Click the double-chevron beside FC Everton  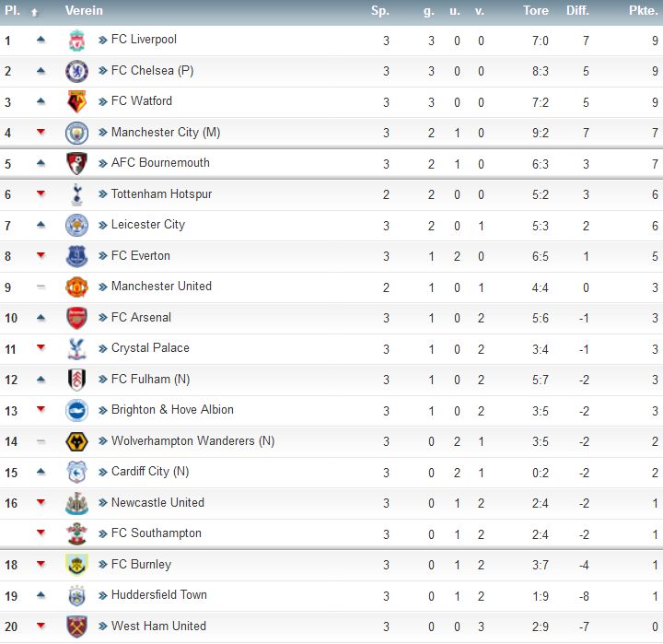(x=102, y=255)
